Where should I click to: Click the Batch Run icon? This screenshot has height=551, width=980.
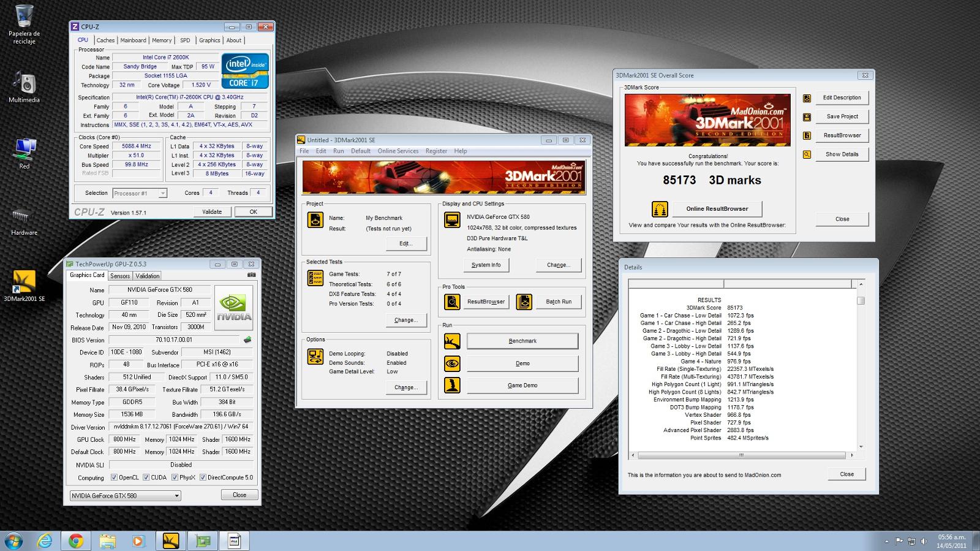pyautogui.click(x=524, y=302)
